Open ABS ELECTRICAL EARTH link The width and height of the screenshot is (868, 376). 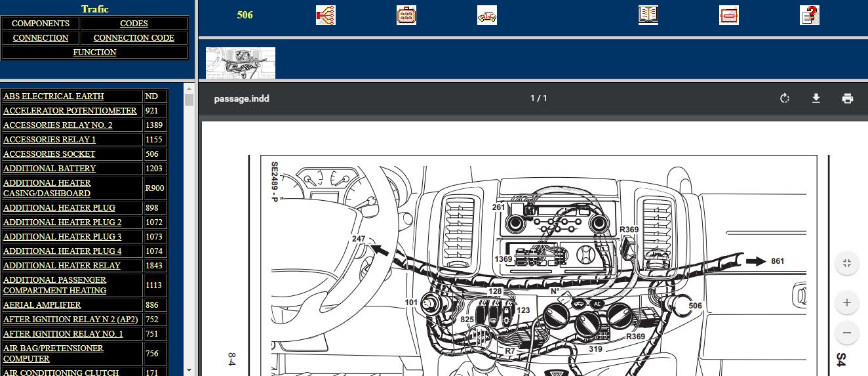click(54, 96)
